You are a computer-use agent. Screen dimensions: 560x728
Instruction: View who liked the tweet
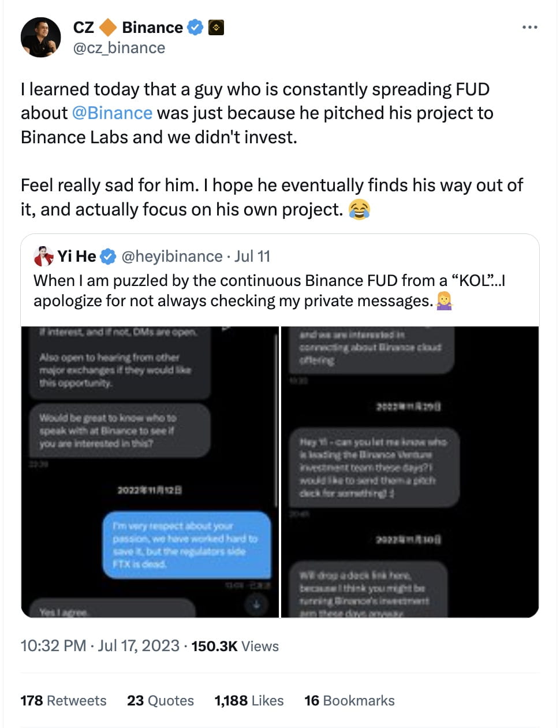248,700
